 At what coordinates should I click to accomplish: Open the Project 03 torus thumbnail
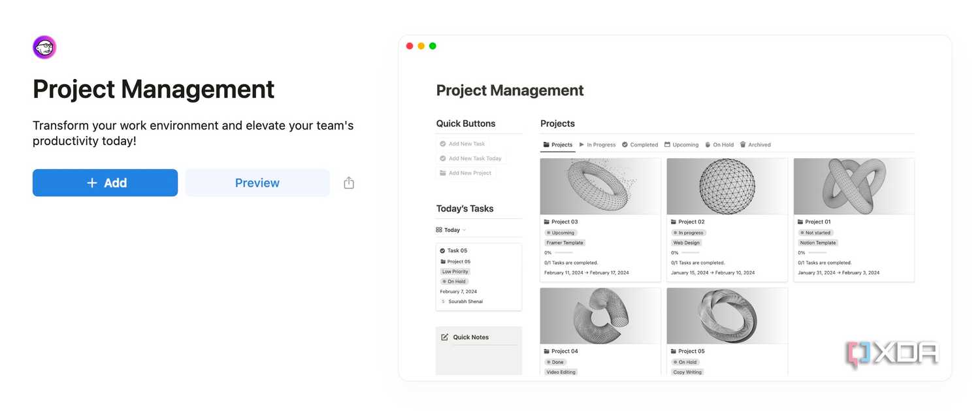coord(600,186)
